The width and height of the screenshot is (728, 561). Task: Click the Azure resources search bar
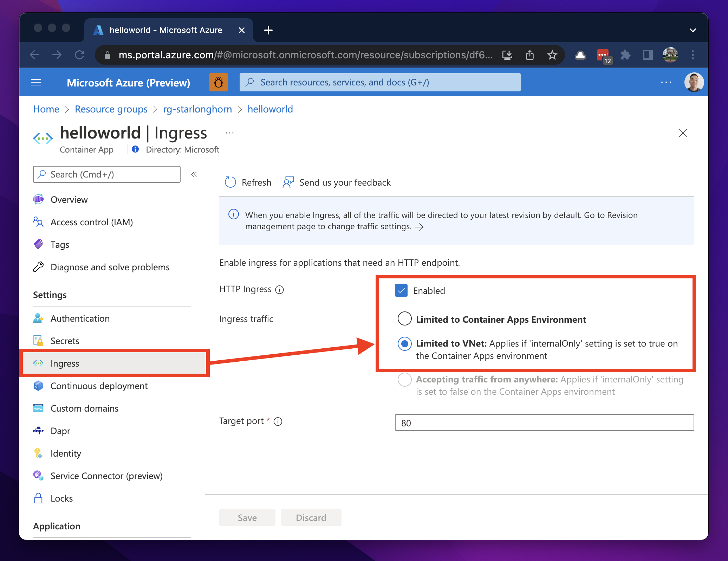click(x=380, y=83)
